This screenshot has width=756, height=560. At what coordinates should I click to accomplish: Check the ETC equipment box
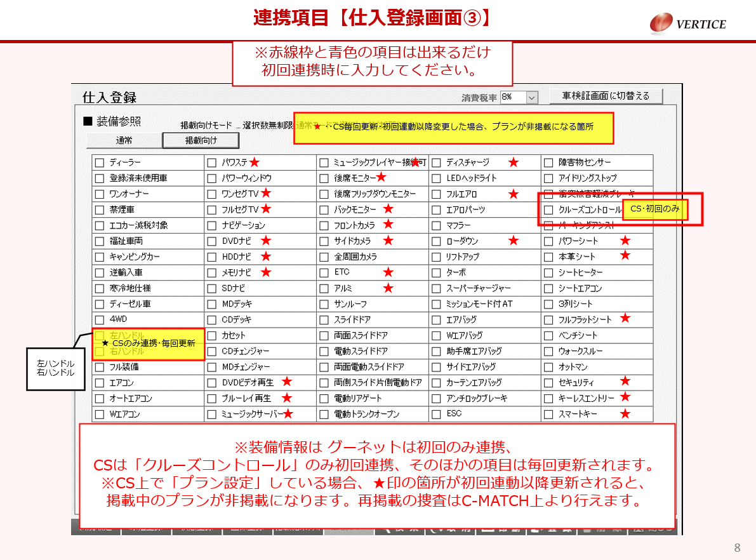[324, 272]
